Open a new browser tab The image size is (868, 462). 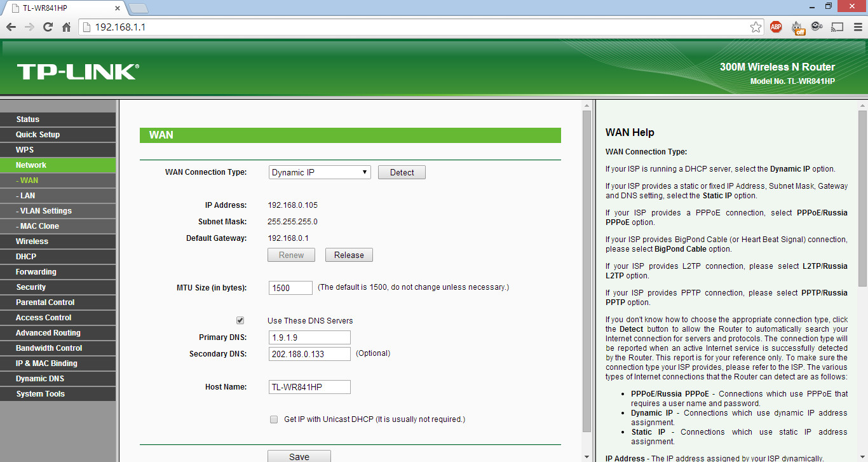point(138,8)
